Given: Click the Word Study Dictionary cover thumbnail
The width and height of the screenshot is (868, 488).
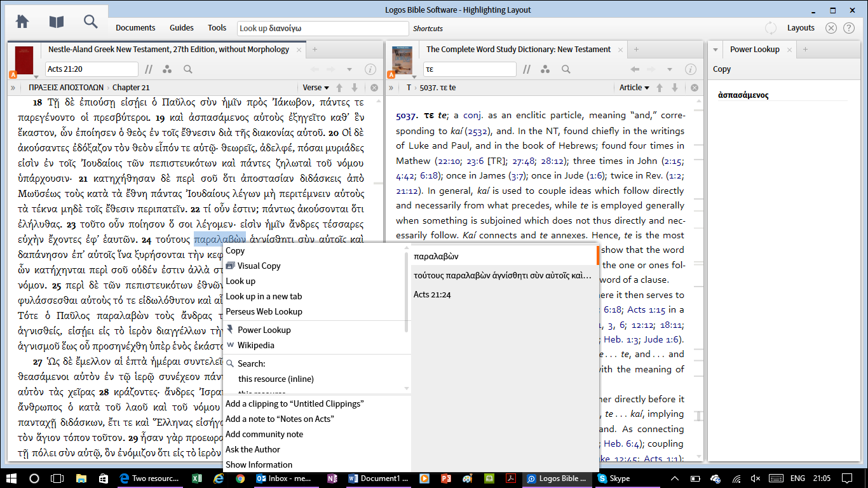Looking at the screenshot, I should pos(402,60).
